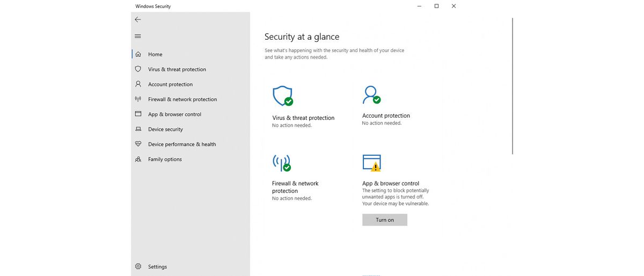Select Family options in the sidebar
This screenshot has height=276, width=644.
pyautogui.click(x=191, y=159)
